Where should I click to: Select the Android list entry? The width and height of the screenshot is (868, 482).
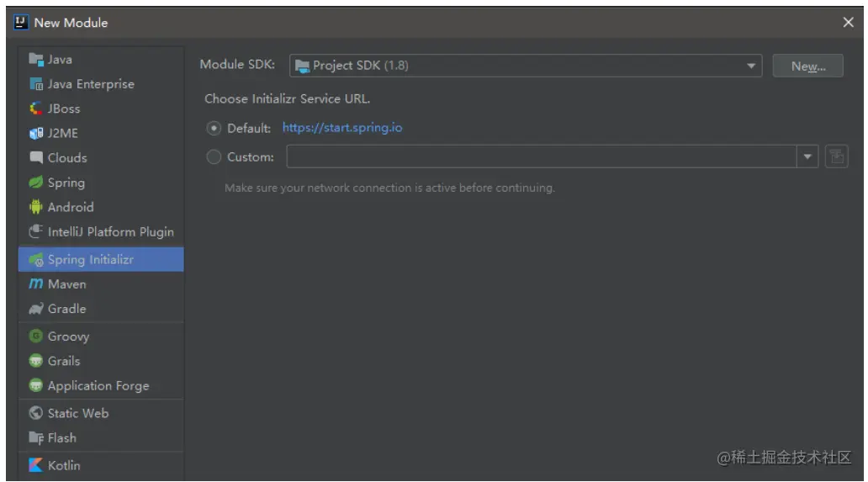(x=101, y=207)
